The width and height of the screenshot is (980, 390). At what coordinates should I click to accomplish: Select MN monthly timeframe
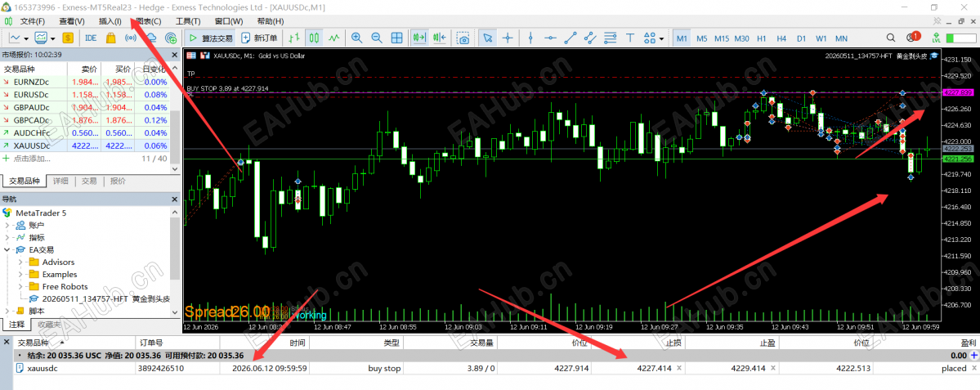(x=841, y=38)
